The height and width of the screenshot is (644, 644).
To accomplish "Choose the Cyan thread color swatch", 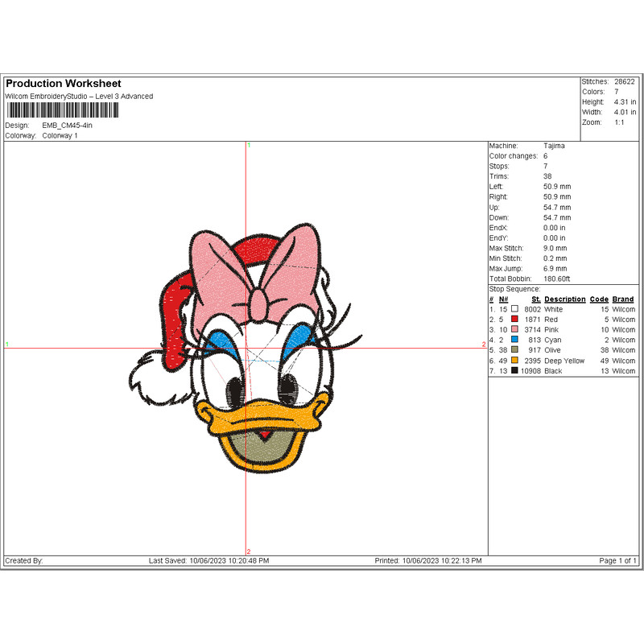I will tap(514, 340).
